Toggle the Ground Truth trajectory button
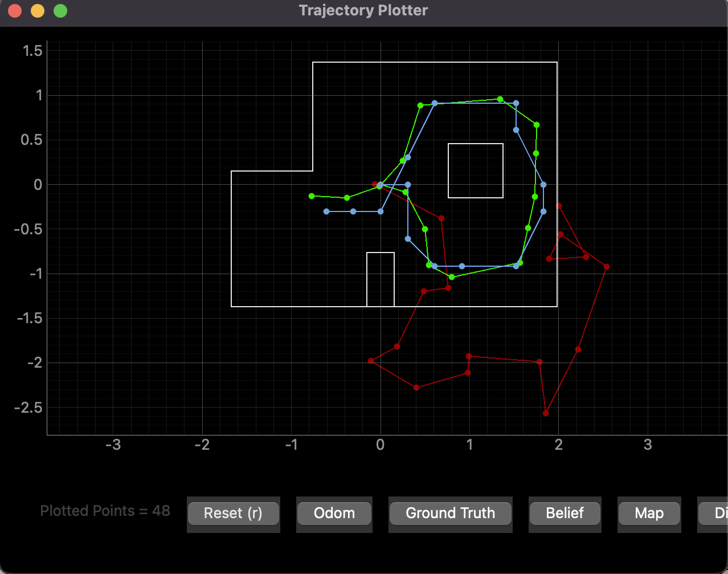This screenshot has height=574, width=728. pos(451,513)
